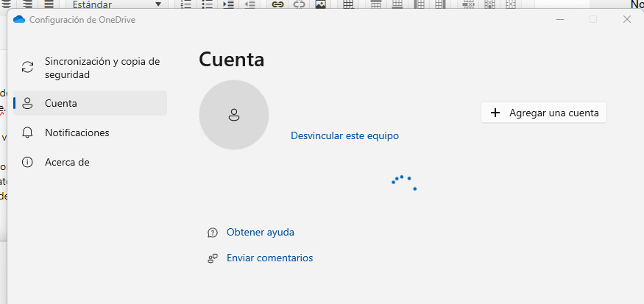Click remove link icon in editor toolbar
Viewport: 644px width, 304px height.
coord(299,4)
